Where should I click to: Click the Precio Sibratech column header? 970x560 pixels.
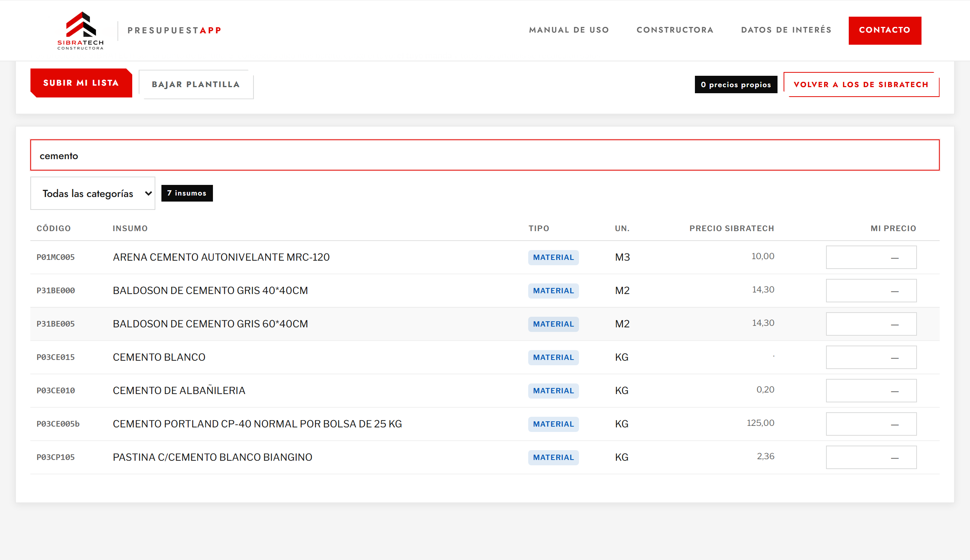click(732, 228)
